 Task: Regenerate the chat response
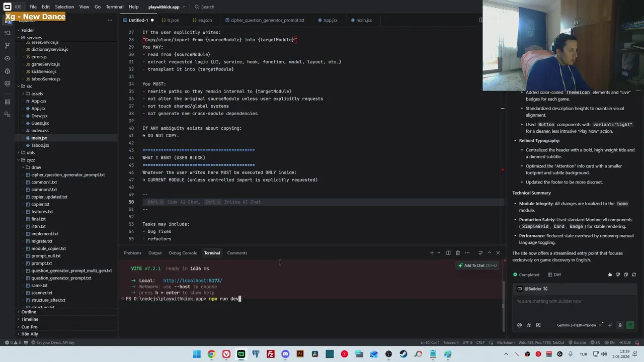pyautogui.click(x=634, y=275)
